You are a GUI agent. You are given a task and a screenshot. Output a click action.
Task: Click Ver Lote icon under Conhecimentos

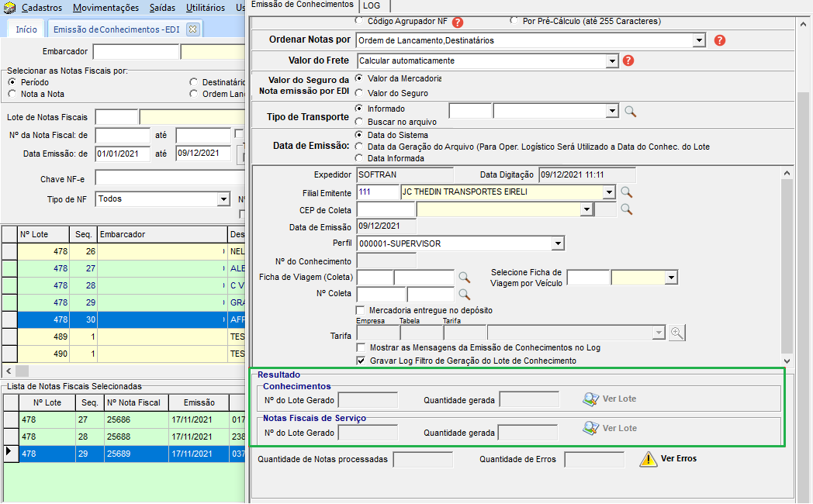tap(590, 399)
